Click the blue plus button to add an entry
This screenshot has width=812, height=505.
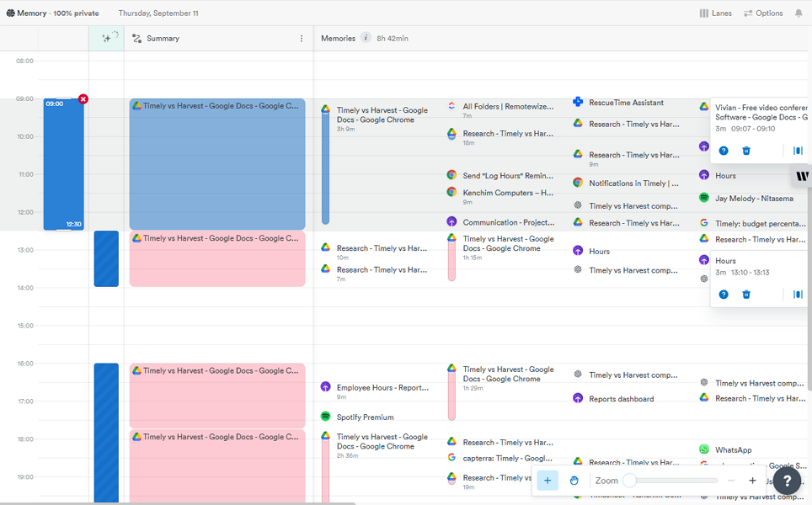pos(548,480)
